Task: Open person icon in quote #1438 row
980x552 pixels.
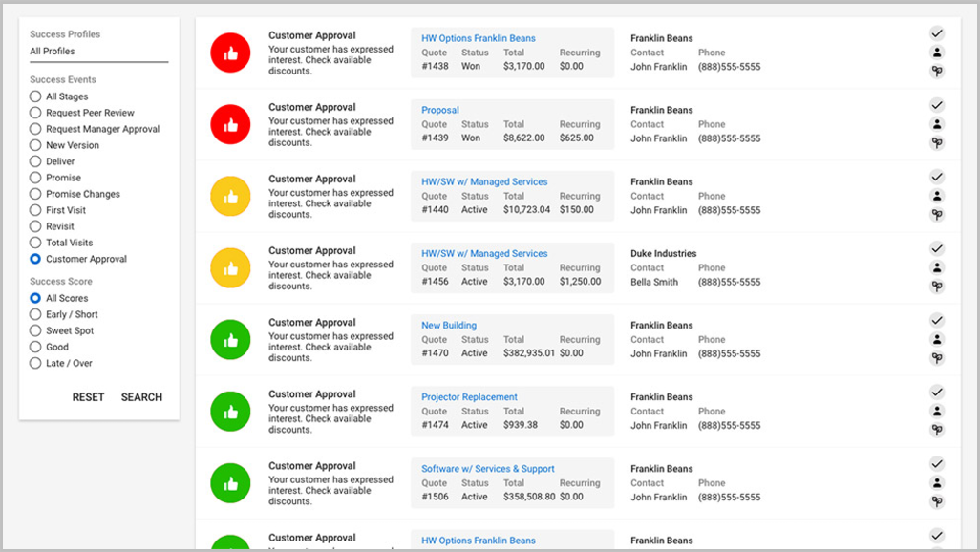Action: [x=937, y=53]
